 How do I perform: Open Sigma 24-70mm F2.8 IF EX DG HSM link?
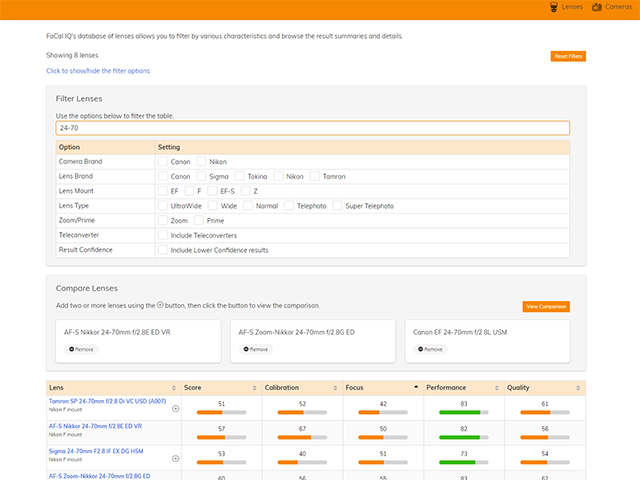pos(96,451)
